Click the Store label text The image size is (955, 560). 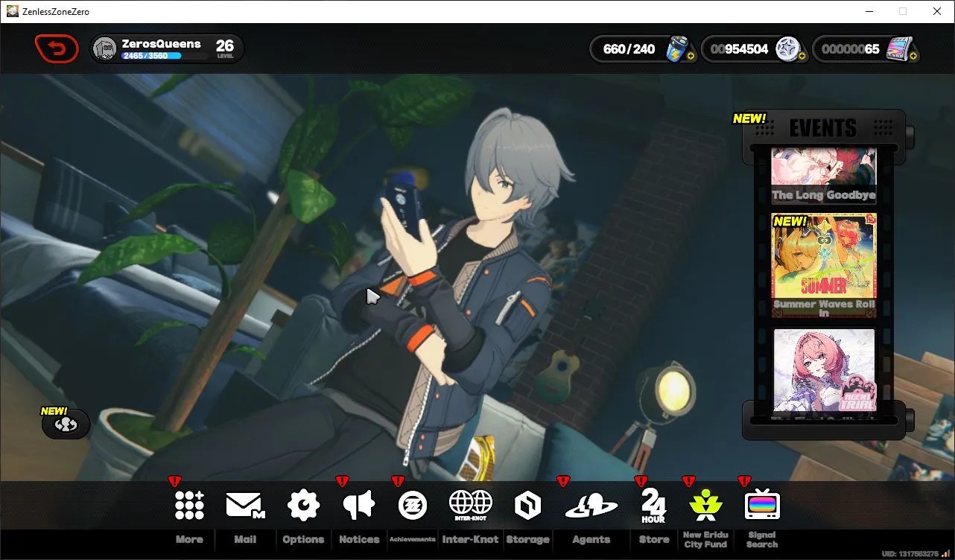(x=654, y=539)
